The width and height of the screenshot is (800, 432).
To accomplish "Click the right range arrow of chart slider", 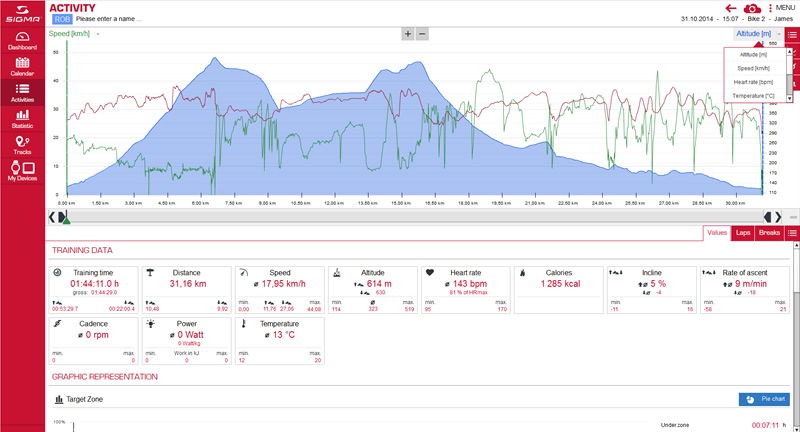I will (778, 217).
